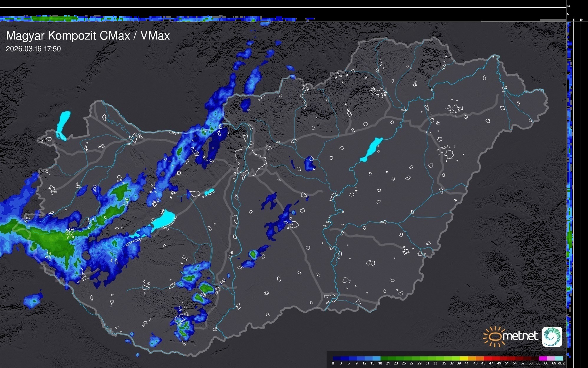
Task: Click the Magyar Kompozit CMax / VMax title
Action: [88, 36]
